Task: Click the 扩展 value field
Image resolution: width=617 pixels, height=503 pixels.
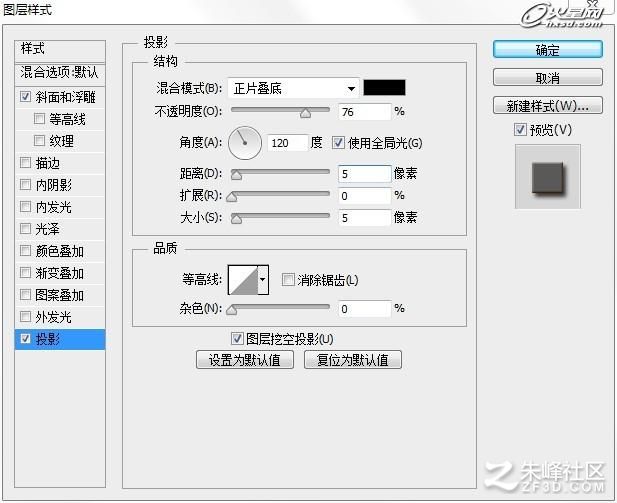Action: pyautogui.click(x=364, y=196)
